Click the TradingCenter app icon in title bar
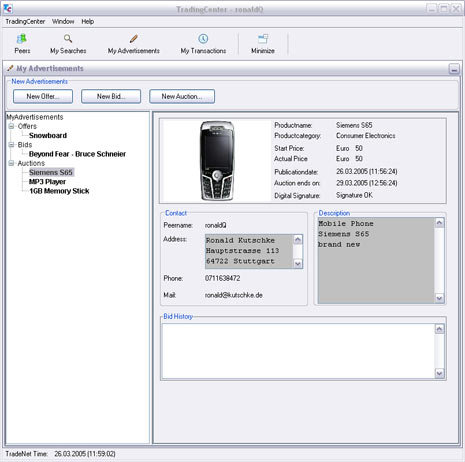The width and height of the screenshot is (465, 462). click(x=8, y=9)
